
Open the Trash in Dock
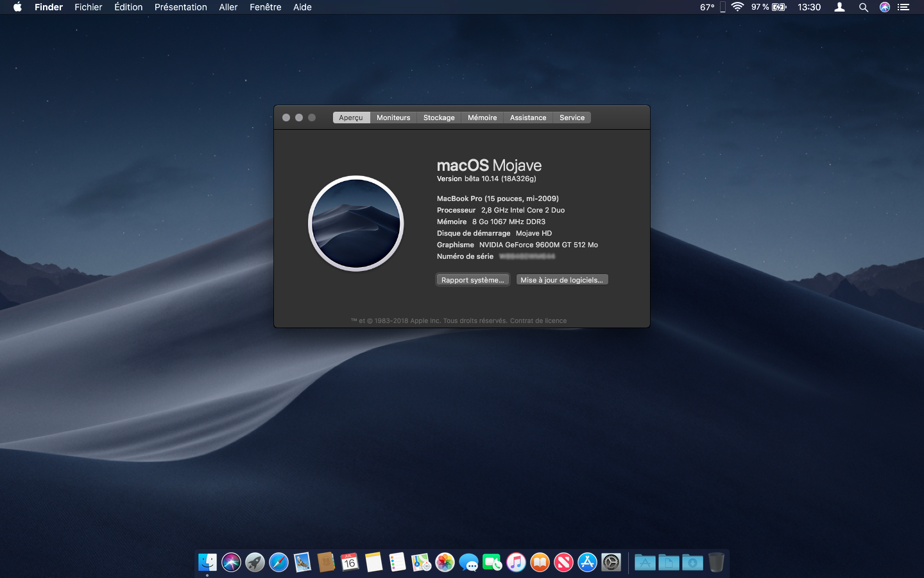[x=716, y=563]
